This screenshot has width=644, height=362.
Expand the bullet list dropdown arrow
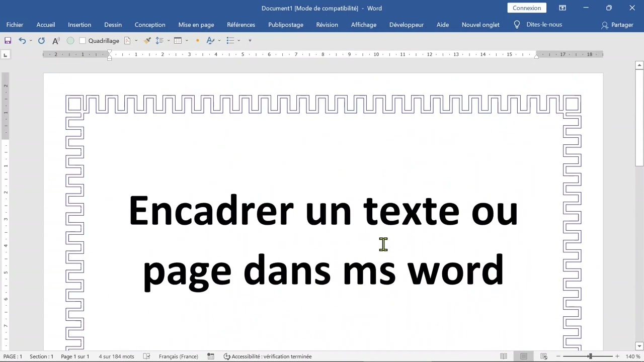click(239, 41)
